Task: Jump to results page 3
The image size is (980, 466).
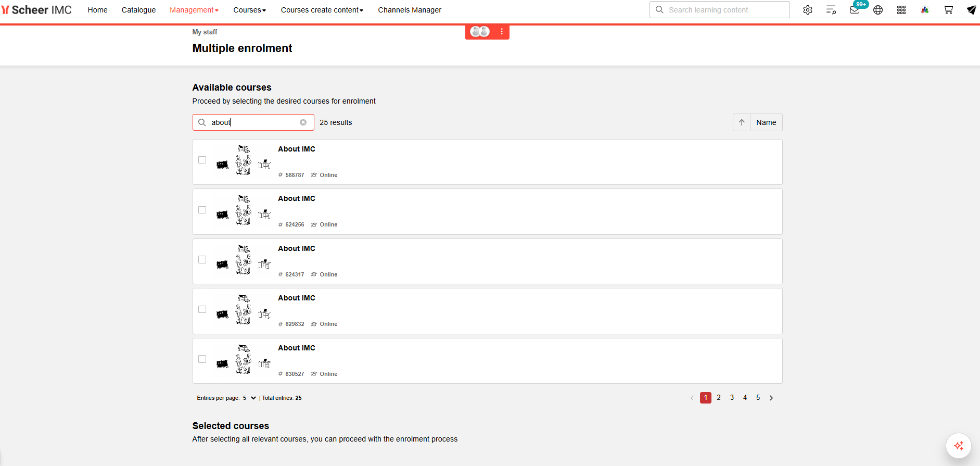Action: (732, 398)
